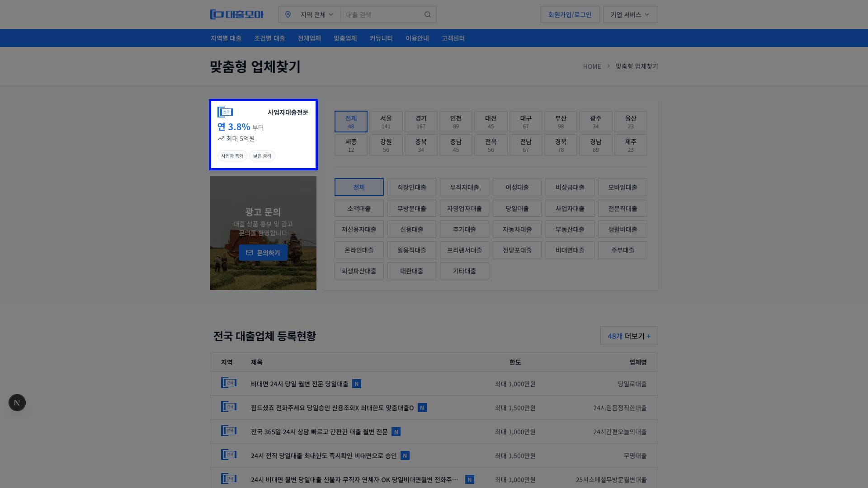This screenshot has height=488, width=868.
Task: Select the 여성대출 category filter
Action: [x=517, y=187]
